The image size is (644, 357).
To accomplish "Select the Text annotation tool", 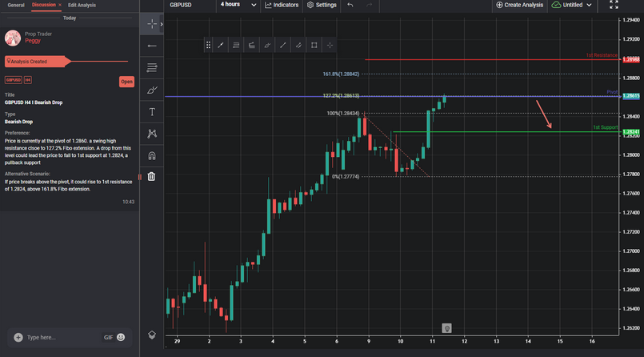I will pos(151,112).
